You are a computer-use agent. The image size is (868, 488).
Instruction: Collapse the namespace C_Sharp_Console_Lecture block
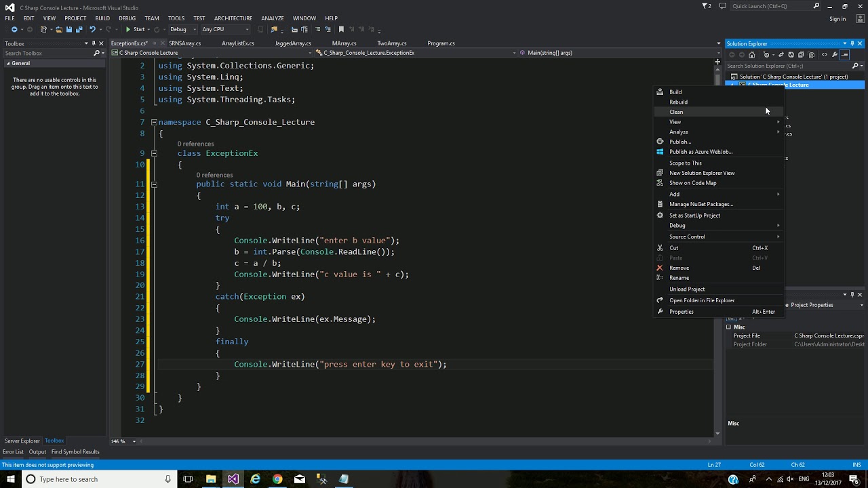coord(154,122)
